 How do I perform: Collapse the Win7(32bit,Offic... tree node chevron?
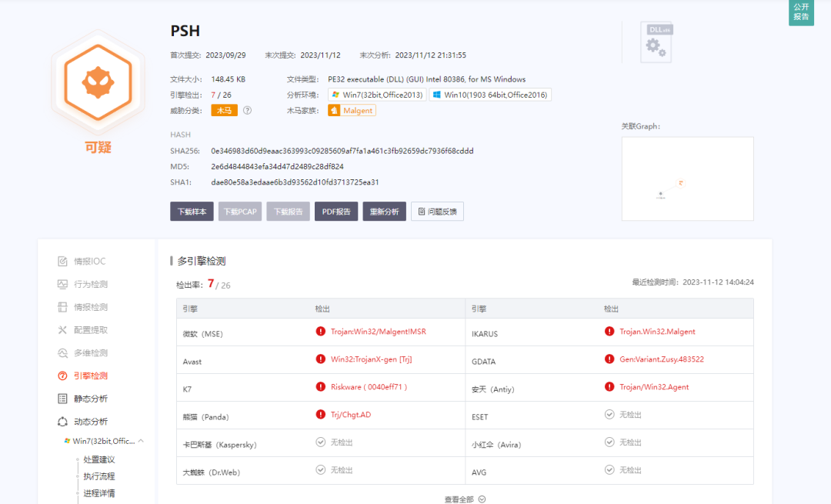coord(141,441)
